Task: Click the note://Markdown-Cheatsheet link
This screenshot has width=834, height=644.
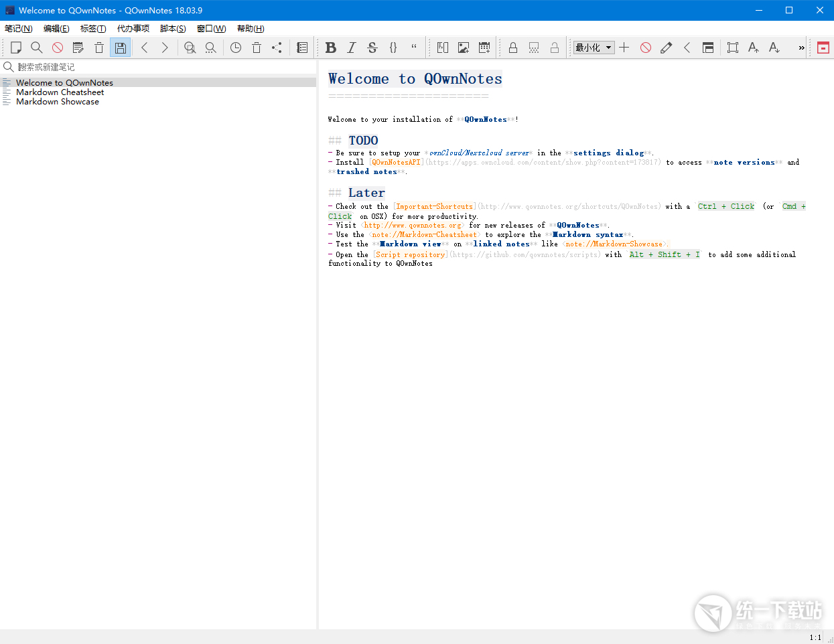Action: point(424,234)
